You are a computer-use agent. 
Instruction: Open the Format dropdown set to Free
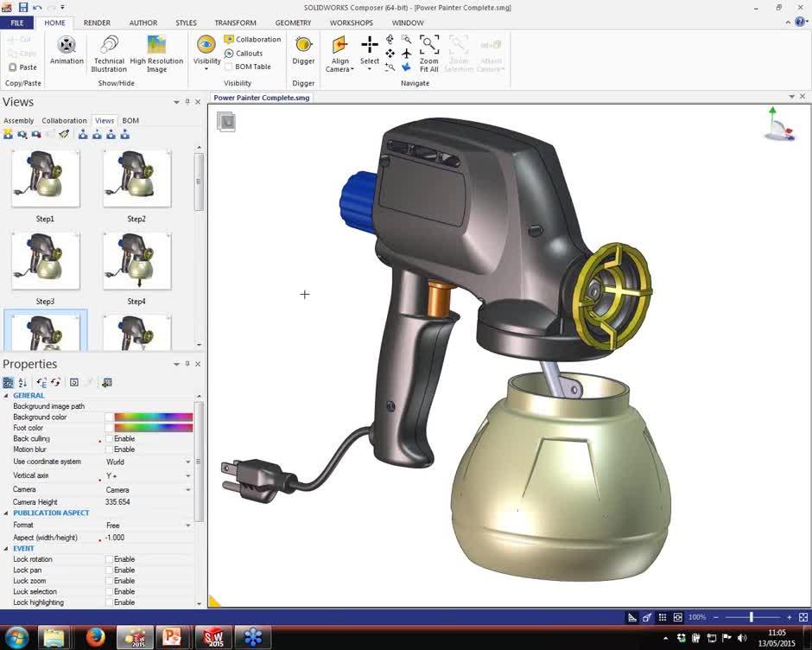coord(187,526)
